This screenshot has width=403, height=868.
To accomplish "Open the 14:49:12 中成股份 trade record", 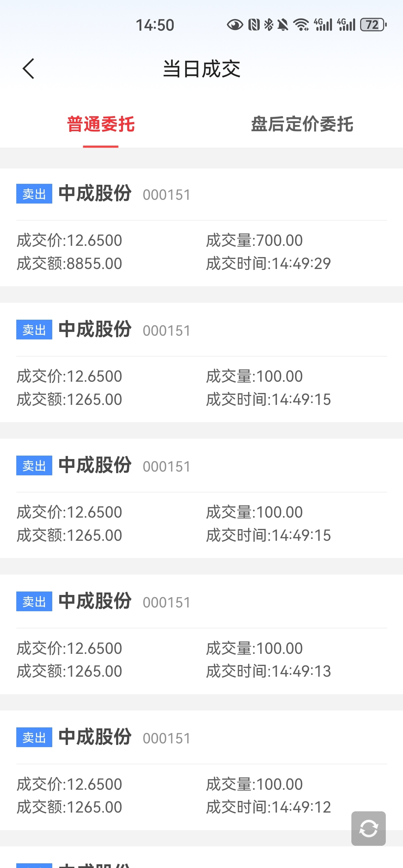I will (x=201, y=770).
